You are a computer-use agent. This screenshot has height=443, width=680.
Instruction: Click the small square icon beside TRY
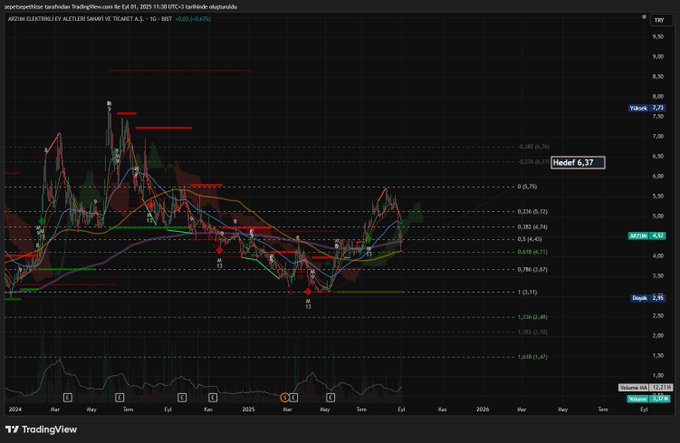tap(644, 17)
